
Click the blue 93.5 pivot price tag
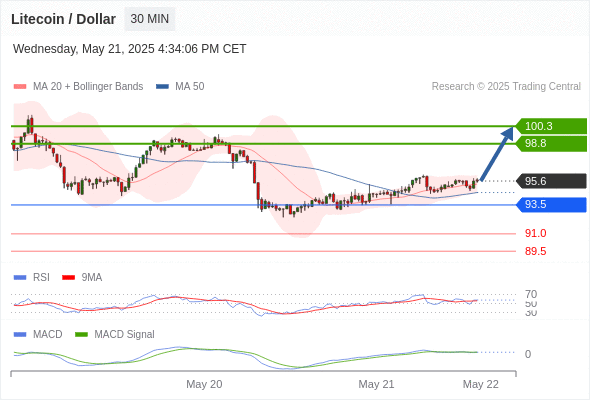coord(551,205)
